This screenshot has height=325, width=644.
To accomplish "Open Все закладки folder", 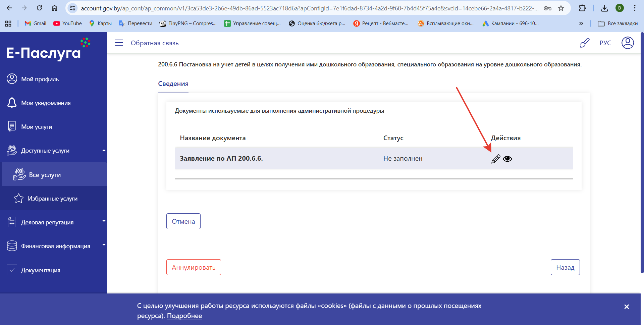I will (x=618, y=23).
